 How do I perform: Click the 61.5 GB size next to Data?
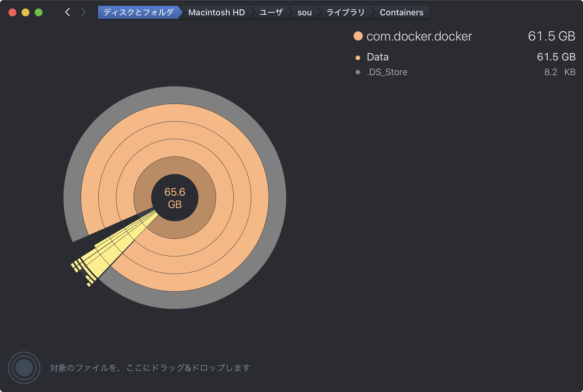click(x=556, y=57)
